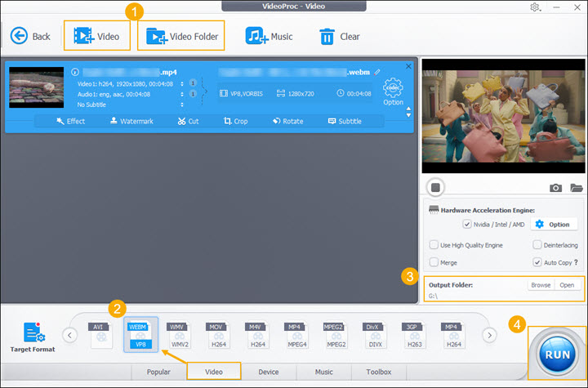The height and width of the screenshot is (388, 588).
Task: Open the Subtitle tool
Action: click(345, 121)
